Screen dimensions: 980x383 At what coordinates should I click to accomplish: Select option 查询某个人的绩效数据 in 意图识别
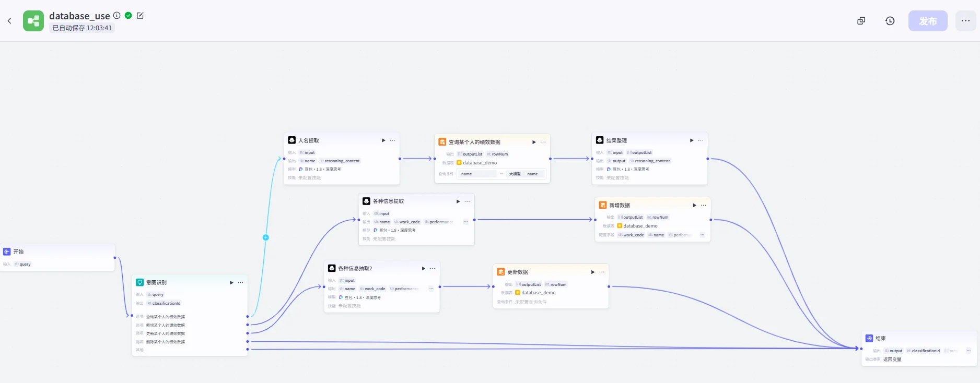coord(166,317)
